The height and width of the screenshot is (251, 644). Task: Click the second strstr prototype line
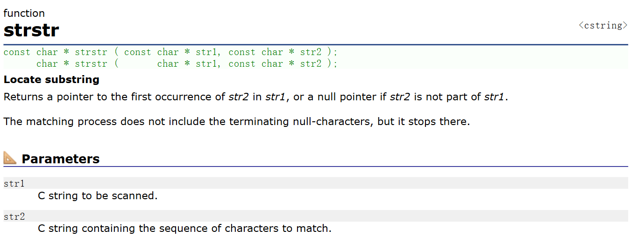[x=187, y=63]
